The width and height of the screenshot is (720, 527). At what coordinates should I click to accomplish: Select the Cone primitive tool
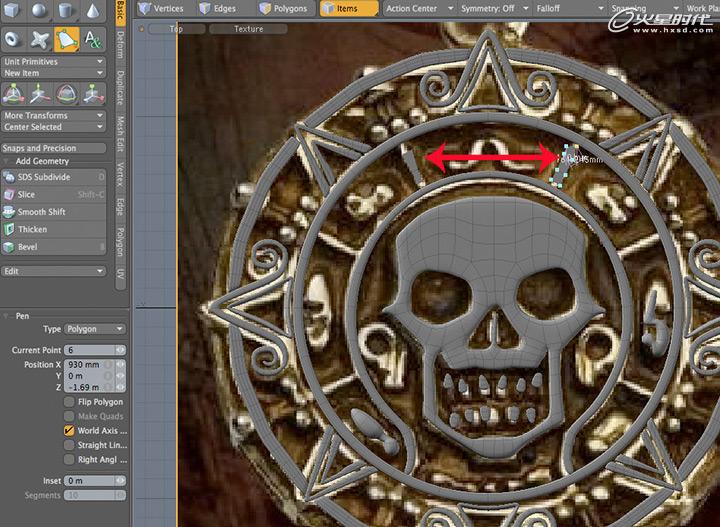[93, 10]
